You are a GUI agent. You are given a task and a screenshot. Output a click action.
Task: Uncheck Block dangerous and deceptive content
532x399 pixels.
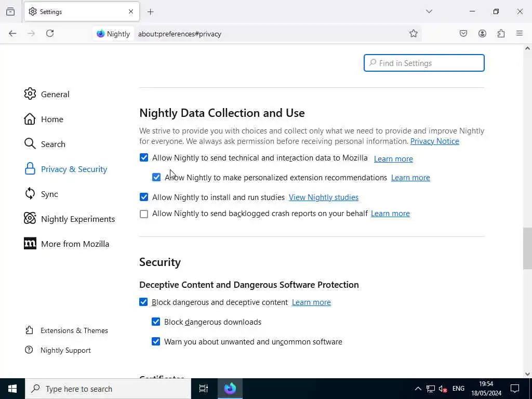pos(143,302)
